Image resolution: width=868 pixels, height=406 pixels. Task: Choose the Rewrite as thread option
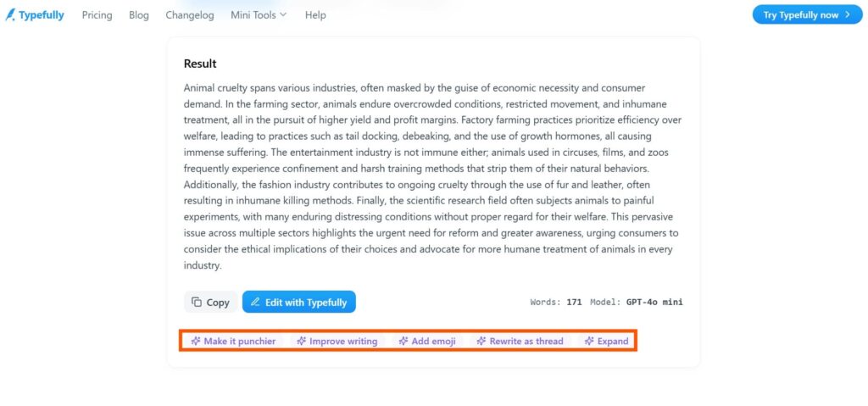[x=520, y=342]
